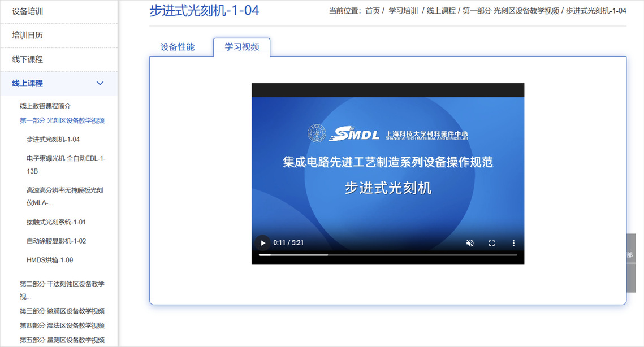The height and width of the screenshot is (347, 644).
Task: Enter fullscreen video mode
Action: click(492, 243)
